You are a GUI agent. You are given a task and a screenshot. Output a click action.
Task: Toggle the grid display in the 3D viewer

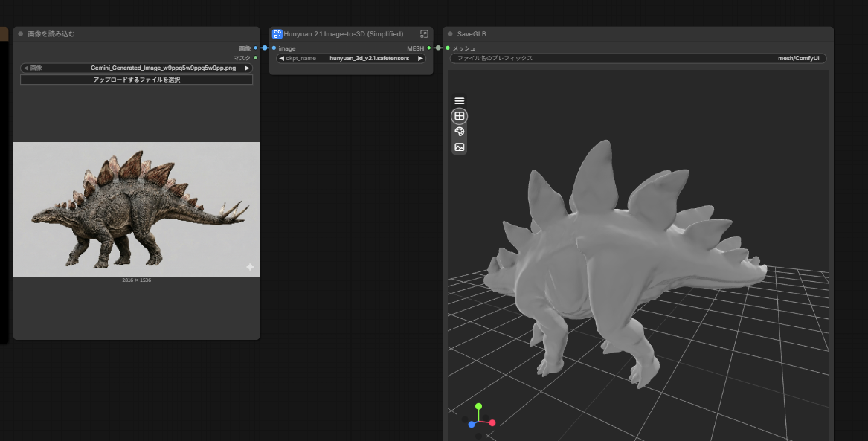pyautogui.click(x=460, y=116)
